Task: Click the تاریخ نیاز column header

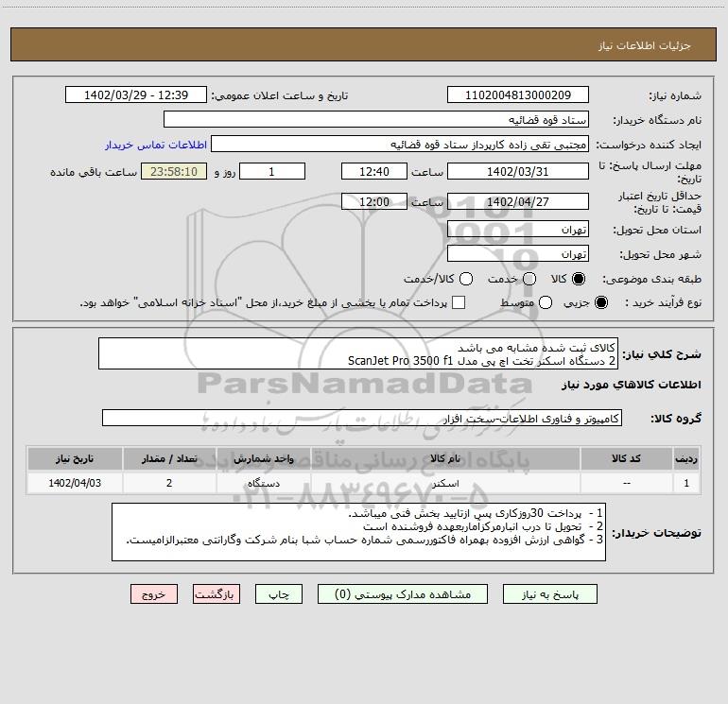Action: pos(75,459)
